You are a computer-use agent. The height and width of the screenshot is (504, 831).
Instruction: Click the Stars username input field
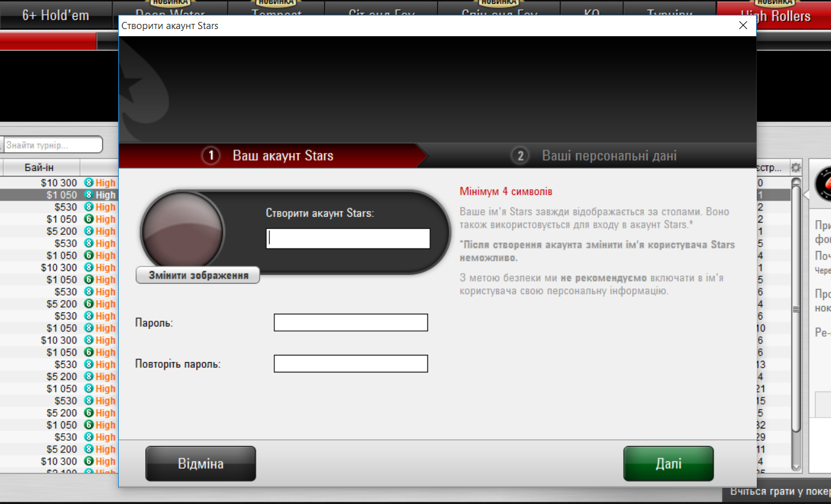coord(348,238)
